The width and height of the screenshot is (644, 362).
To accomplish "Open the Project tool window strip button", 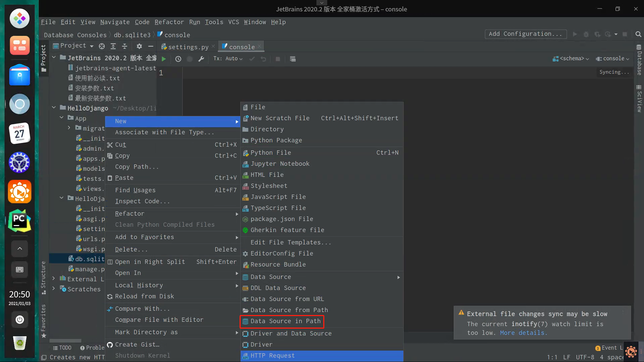I will click(43, 58).
